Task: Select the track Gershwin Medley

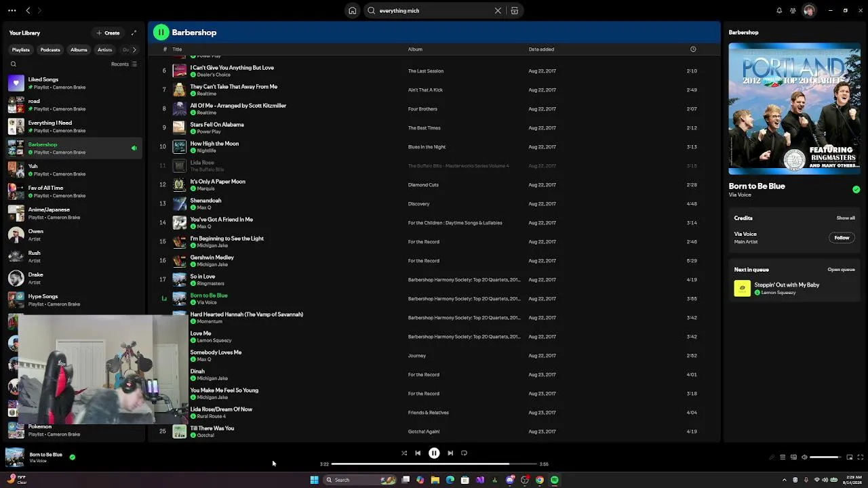Action: (x=434, y=260)
